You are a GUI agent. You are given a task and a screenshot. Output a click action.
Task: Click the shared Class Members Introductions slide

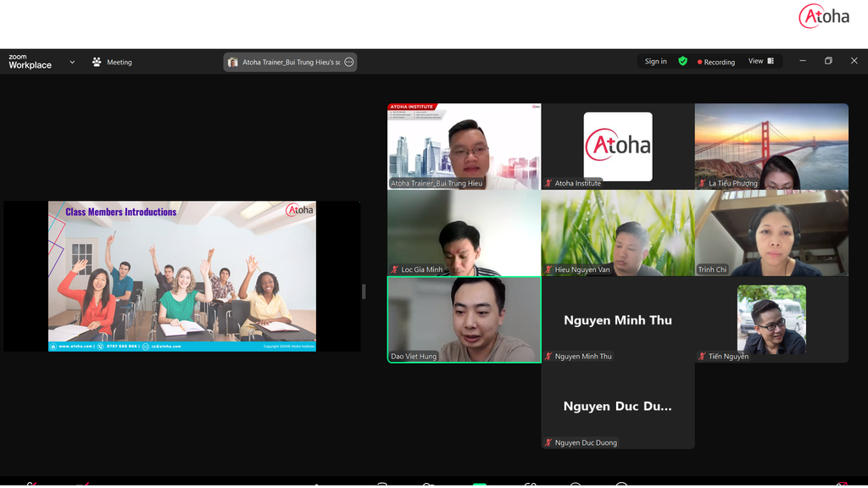click(181, 276)
